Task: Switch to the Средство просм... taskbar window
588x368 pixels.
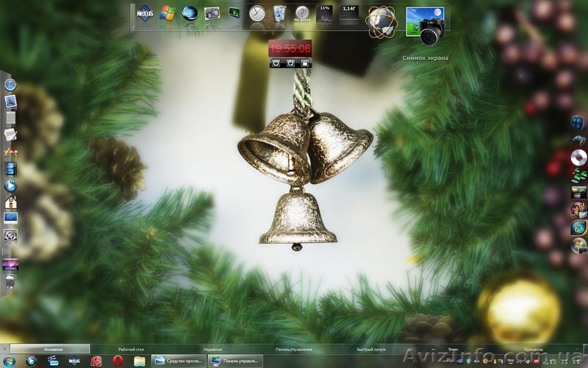Action: 179,361
